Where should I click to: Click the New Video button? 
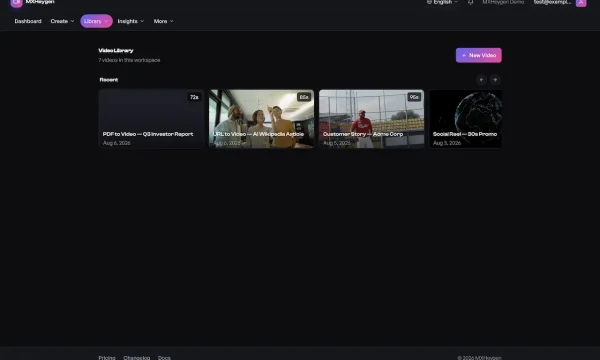(478, 55)
